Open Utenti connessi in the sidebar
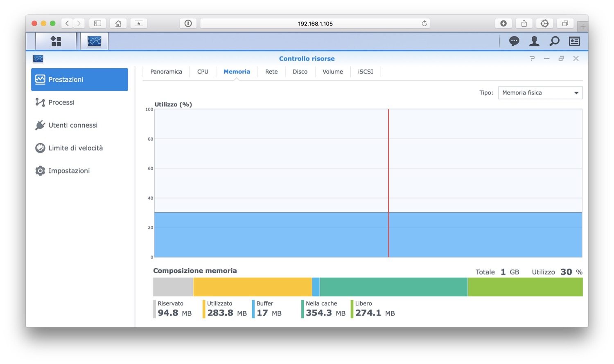This screenshot has height=364, width=614. 73,125
